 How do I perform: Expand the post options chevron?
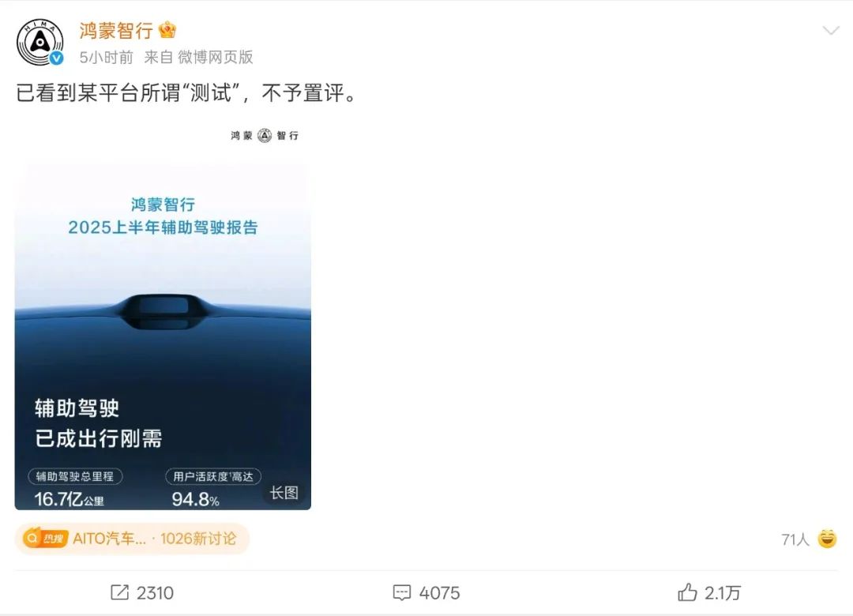(831, 31)
